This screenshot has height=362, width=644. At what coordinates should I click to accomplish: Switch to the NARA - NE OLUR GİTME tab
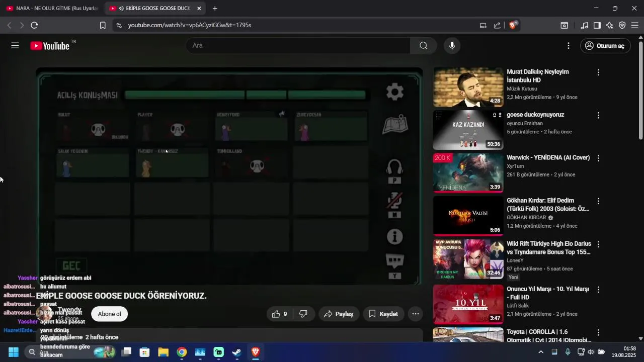pyautogui.click(x=52, y=9)
